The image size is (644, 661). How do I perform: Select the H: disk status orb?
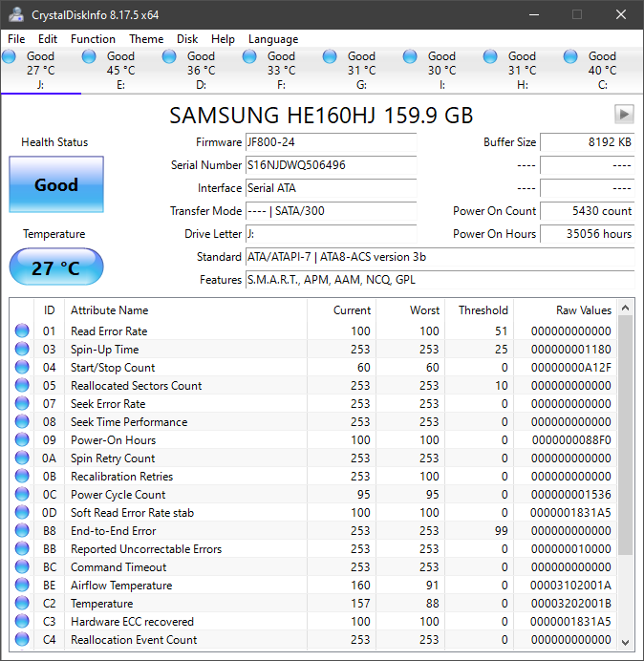click(490, 56)
